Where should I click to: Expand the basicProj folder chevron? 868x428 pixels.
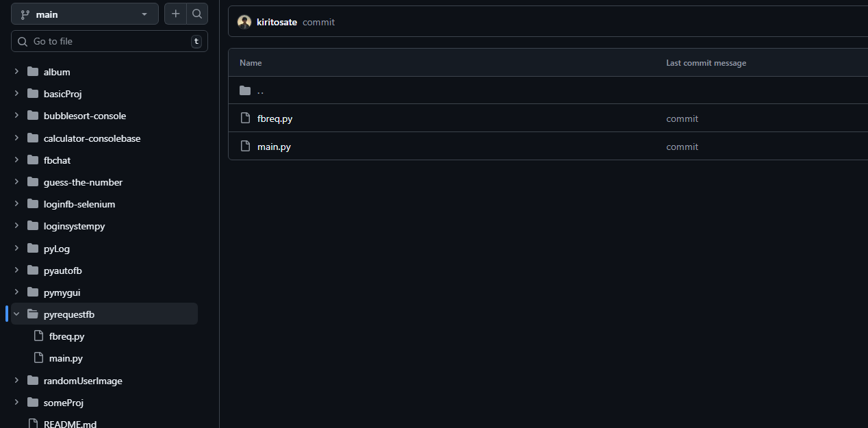(16, 94)
